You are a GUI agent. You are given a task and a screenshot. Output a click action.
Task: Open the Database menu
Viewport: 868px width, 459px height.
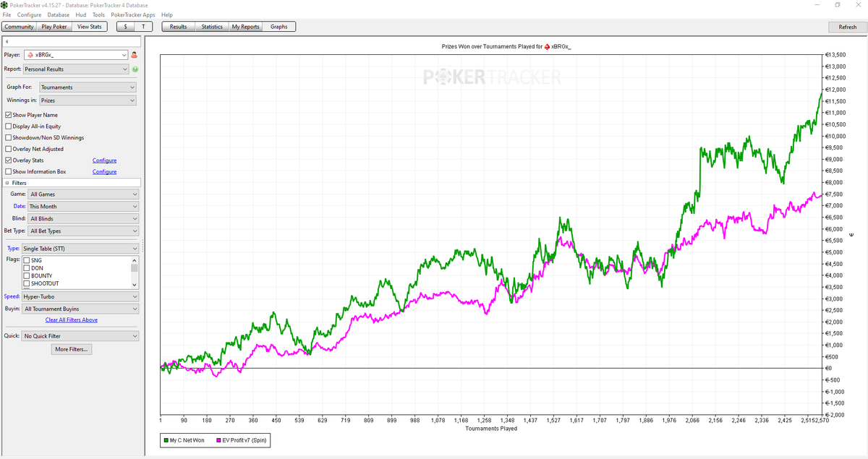(x=59, y=14)
